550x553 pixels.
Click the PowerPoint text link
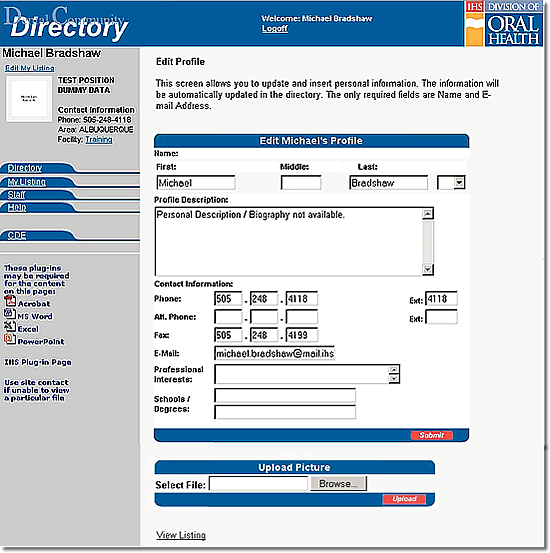point(41,342)
